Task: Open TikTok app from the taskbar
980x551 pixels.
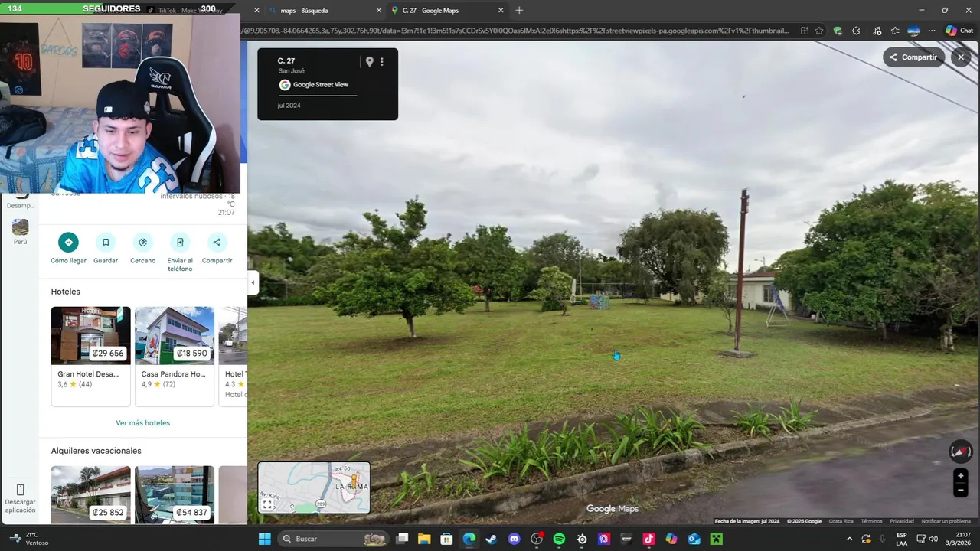Action: click(648, 539)
